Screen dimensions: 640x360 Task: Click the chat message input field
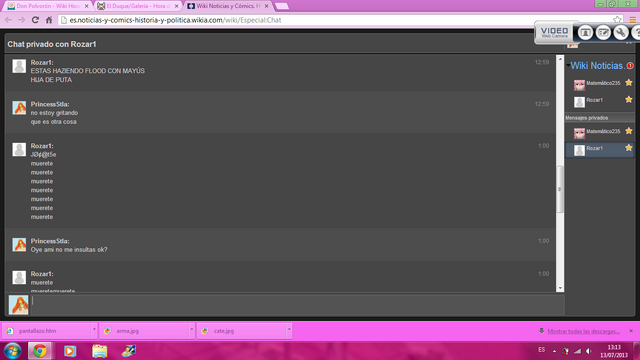tap(298, 304)
